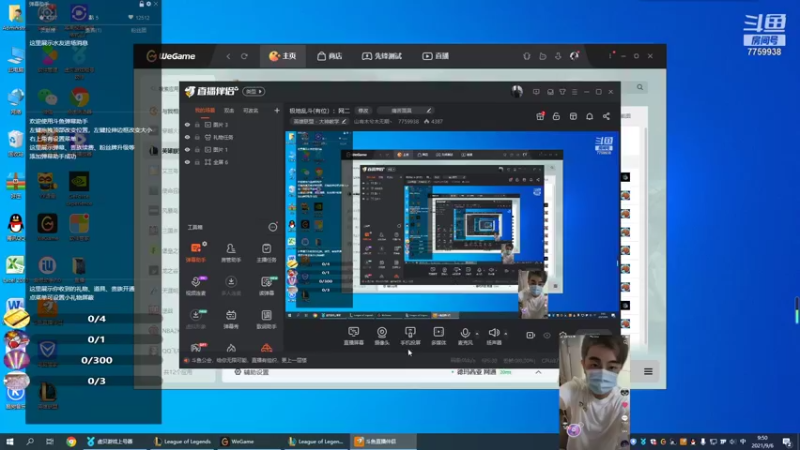Click the unlock padlock icon above the preview
Viewport: 800px width, 450px height.
556,116
